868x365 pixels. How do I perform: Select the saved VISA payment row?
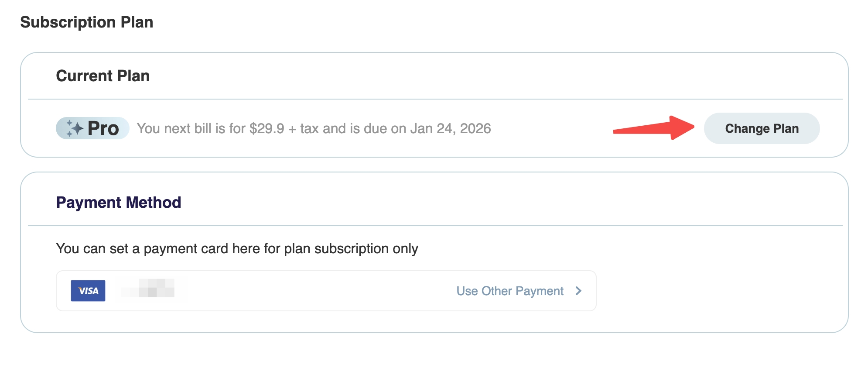click(326, 291)
